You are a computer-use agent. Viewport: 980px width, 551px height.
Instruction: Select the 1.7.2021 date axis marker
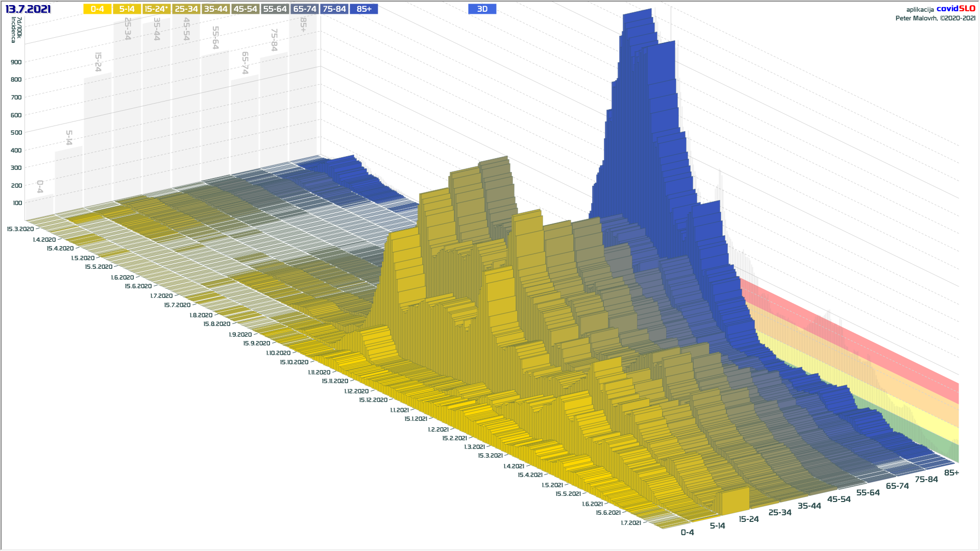tap(631, 523)
